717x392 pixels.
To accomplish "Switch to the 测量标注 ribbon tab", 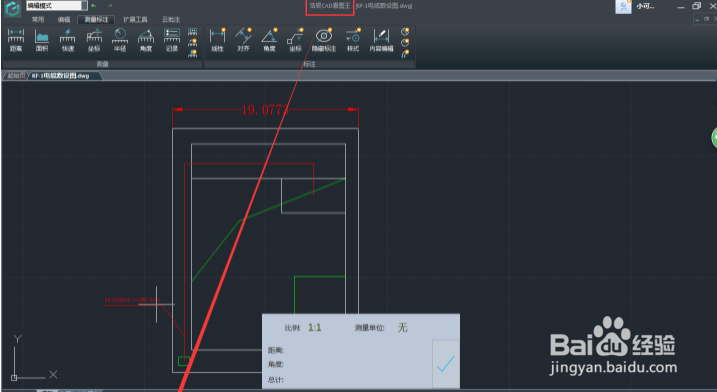I will (x=96, y=20).
